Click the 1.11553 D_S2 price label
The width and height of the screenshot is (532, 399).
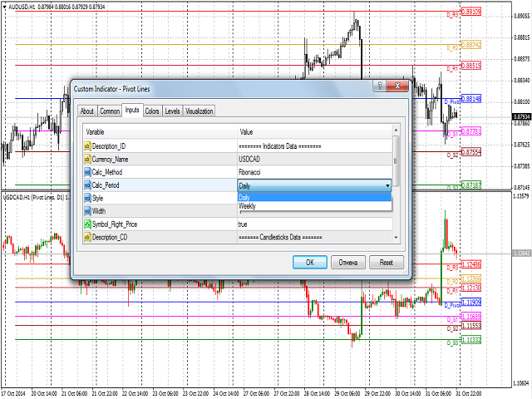point(471,326)
